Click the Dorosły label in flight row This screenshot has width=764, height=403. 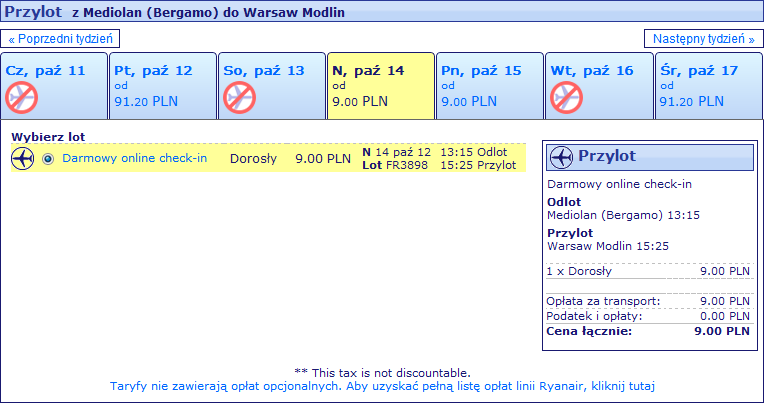point(253,159)
